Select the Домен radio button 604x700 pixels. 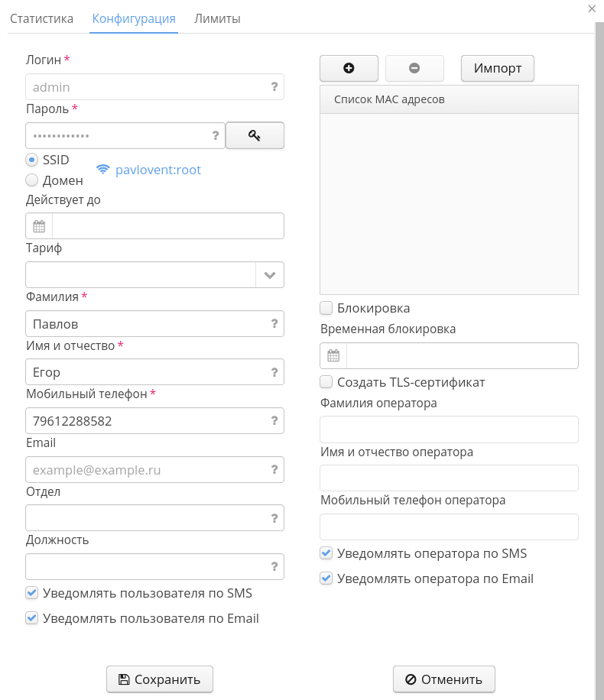[31, 180]
